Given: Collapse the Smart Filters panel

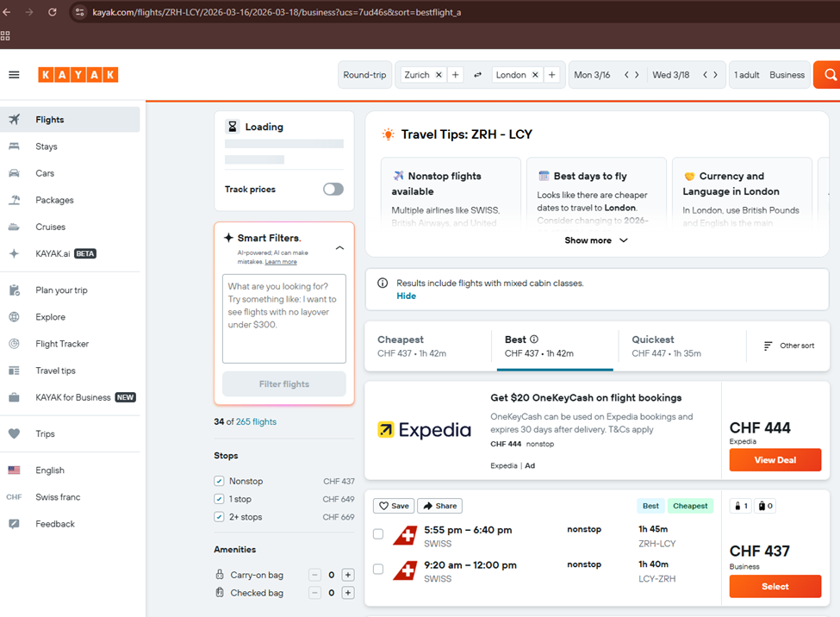Looking at the screenshot, I should pos(339,247).
